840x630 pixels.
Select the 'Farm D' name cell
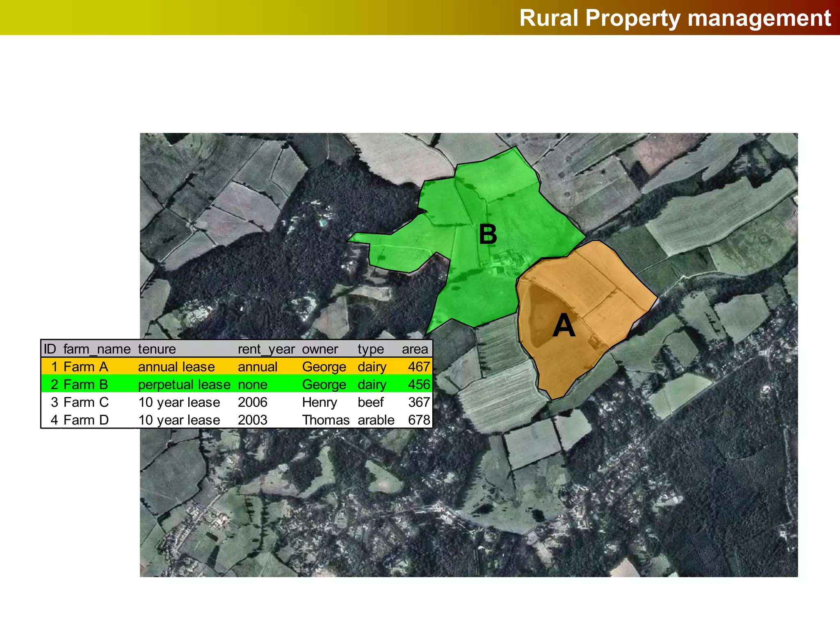86,420
